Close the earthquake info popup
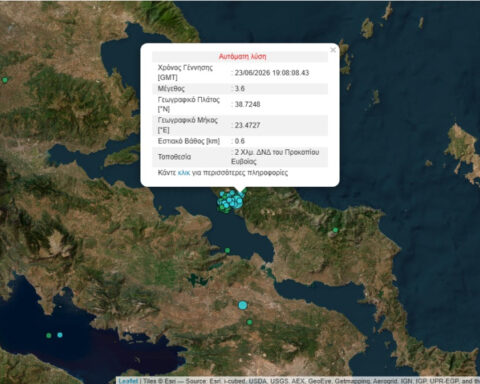The height and width of the screenshot is (384, 480). (x=333, y=50)
